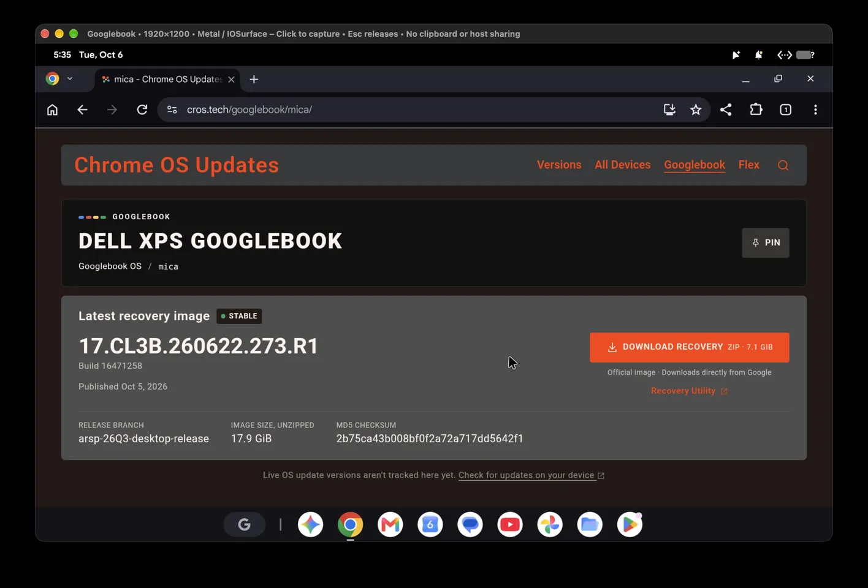Screen dimensions: 868x588
Task: Open the Recovery Utility link
Action: pos(689,391)
